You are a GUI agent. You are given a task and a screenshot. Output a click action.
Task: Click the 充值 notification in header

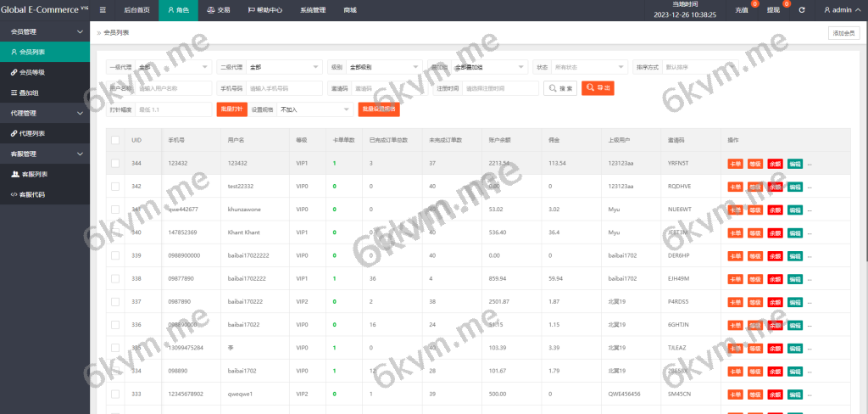point(744,10)
